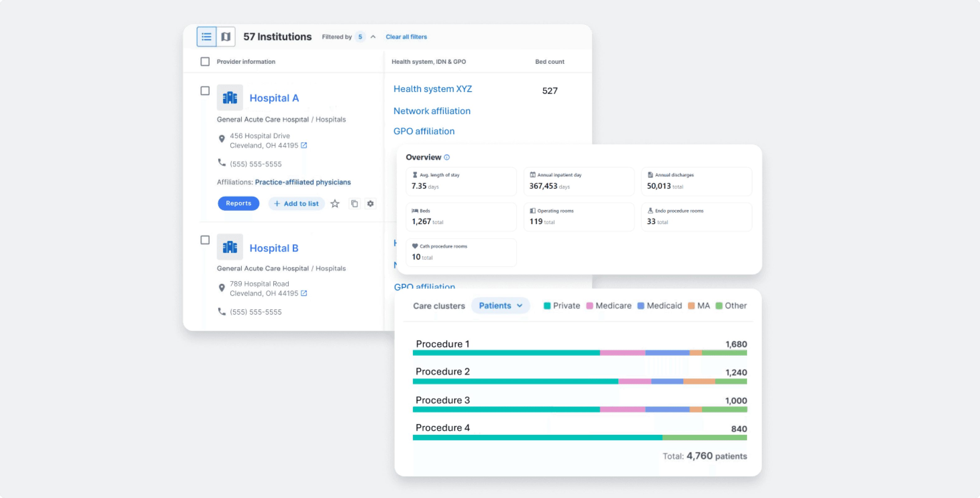The height and width of the screenshot is (498, 980).
Task: Open the Patients dropdown
Action: click(500, 306)
